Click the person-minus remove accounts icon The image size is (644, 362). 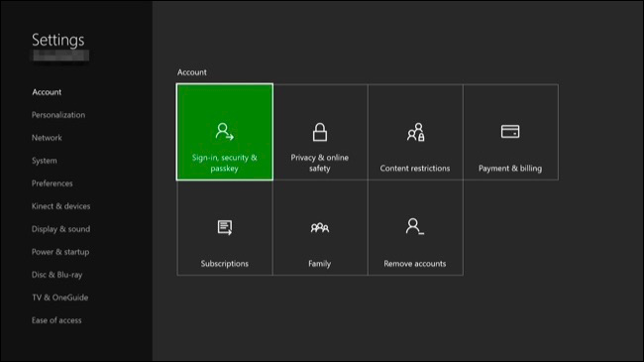pos(415,226)
